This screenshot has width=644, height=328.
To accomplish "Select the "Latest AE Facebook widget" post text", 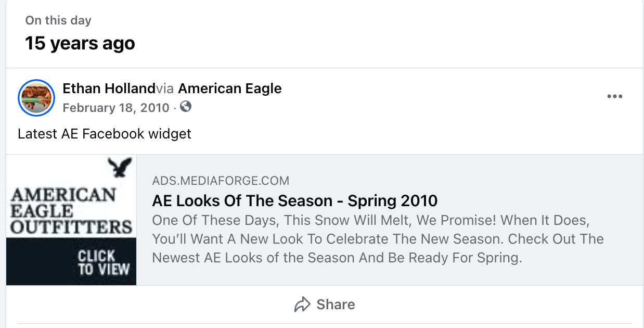I will point(105,134).
